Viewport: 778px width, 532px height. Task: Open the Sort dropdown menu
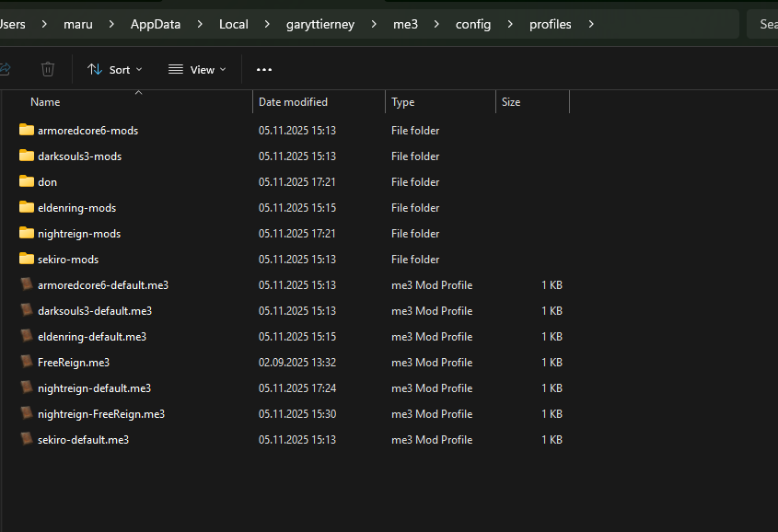(x=115, y=69)
